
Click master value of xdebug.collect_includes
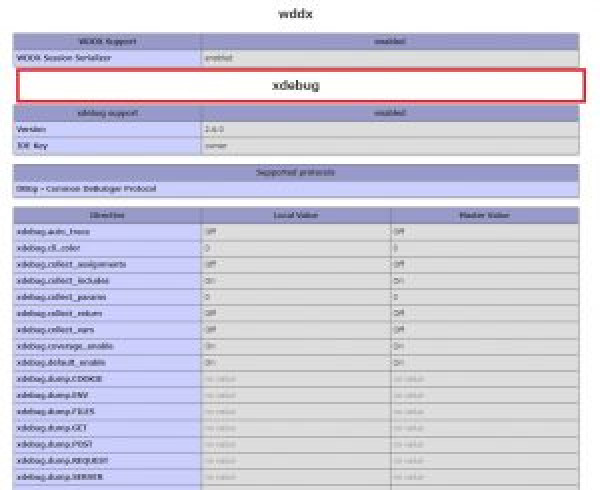[x=398, y=281]
